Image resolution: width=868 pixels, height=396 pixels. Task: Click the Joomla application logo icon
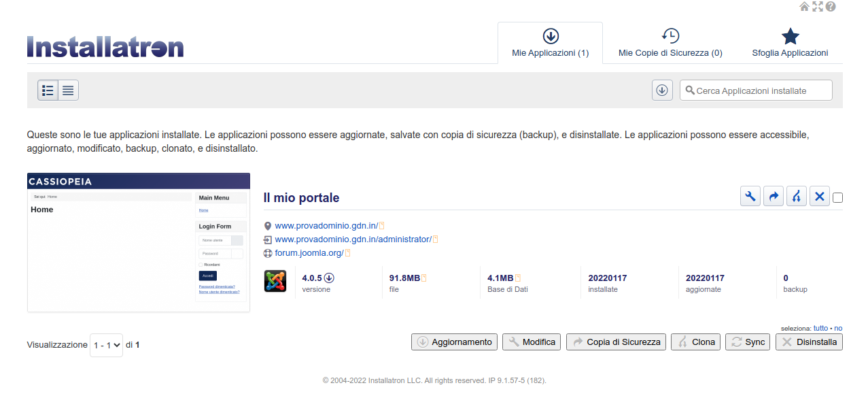coord(275,281)
